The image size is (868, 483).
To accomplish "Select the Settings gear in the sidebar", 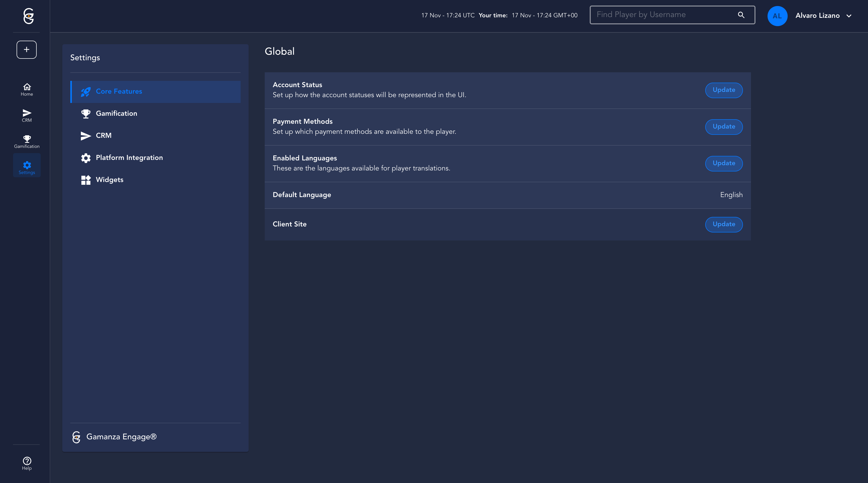I will pos(27,167).
